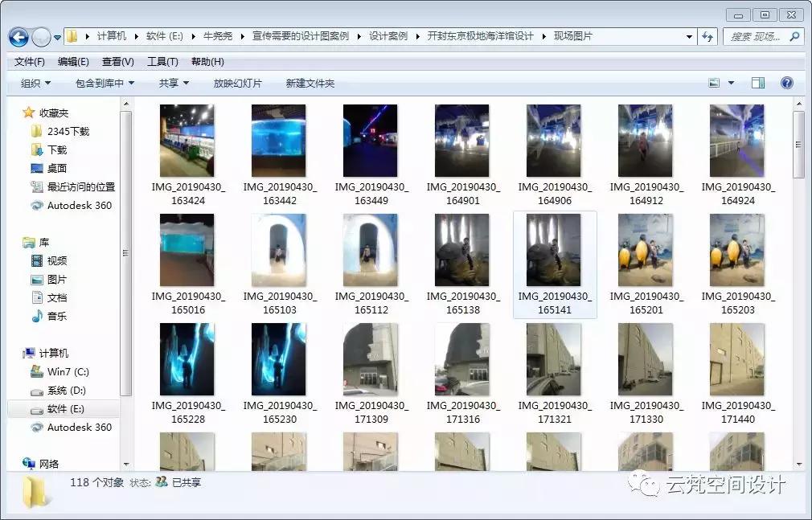
Task: Click the Back navigation arrow
Action: (x=18, y=36)
